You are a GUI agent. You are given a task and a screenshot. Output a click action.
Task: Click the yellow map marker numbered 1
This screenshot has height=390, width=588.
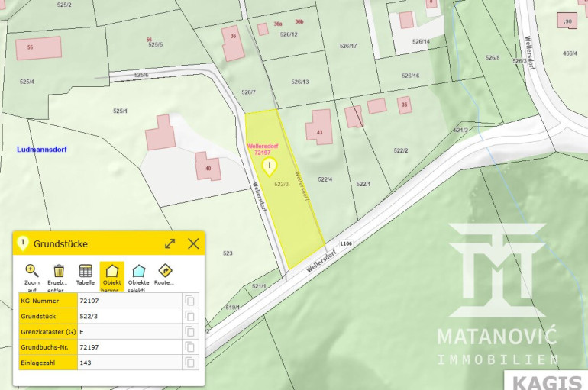point(269,166)
